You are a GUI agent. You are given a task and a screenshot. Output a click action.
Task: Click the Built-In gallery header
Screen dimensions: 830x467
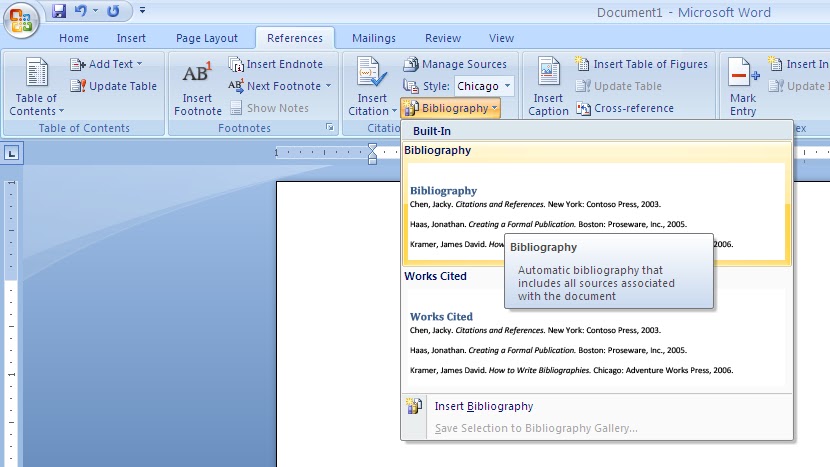(597, 131)
